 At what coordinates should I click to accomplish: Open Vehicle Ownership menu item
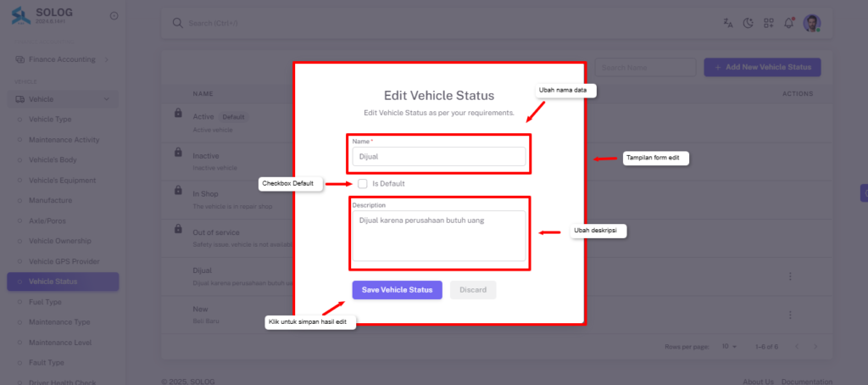point(63,241)
